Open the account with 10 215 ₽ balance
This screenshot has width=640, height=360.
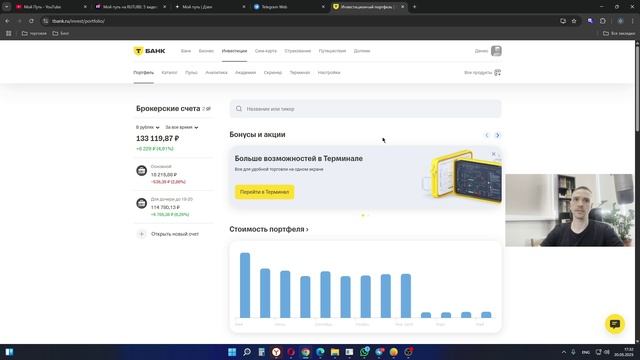pos(173,174)
